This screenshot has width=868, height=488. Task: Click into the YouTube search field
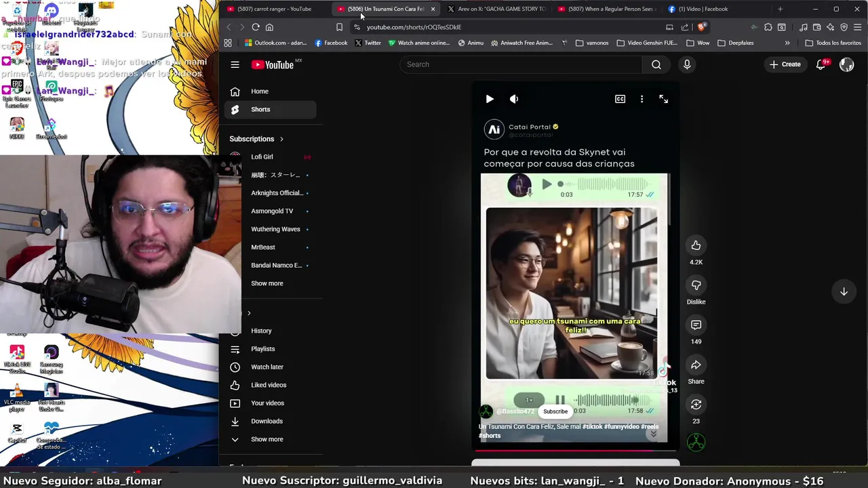[521, 64]
